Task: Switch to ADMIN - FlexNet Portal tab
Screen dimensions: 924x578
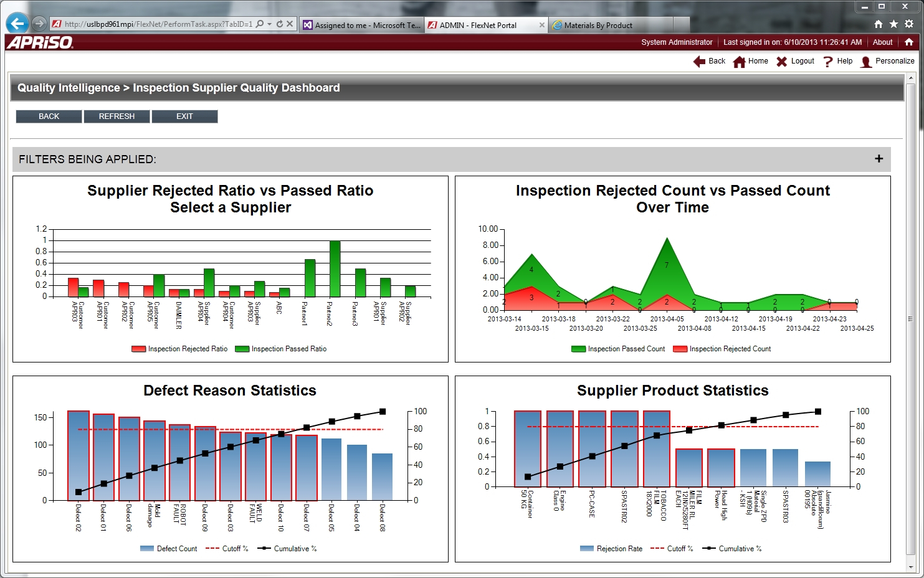Action: [487, 25]
